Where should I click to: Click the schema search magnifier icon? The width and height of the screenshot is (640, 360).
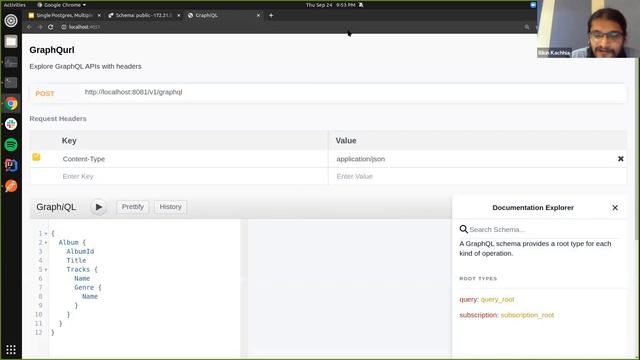(x=463, y=229)
